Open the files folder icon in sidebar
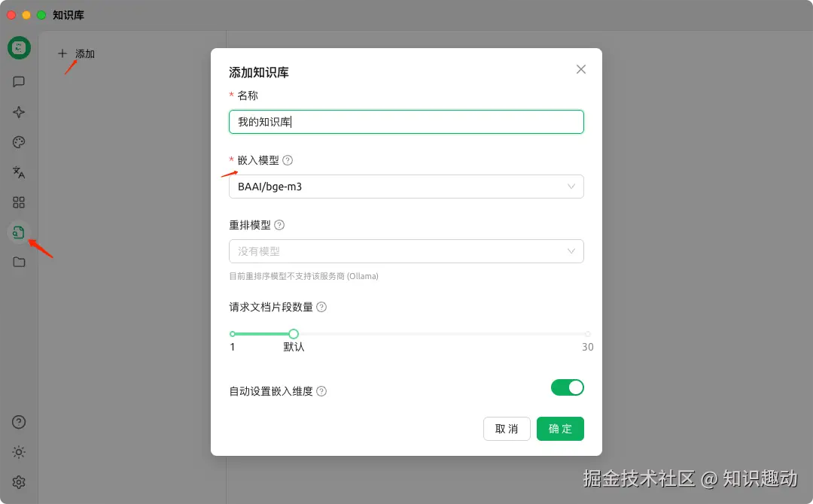Viewport: 813px width, 504px height. [x=19, y=262]
